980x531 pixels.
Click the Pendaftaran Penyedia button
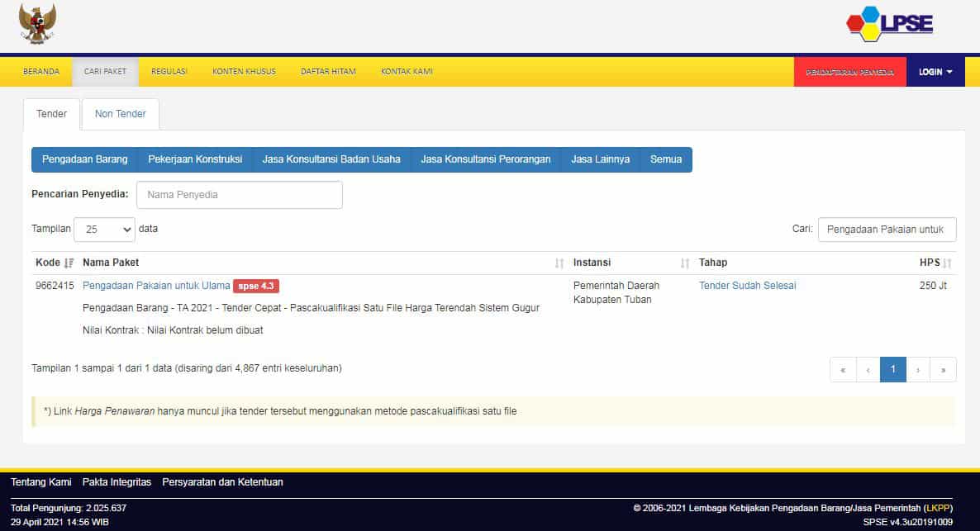tap(849, 72)
